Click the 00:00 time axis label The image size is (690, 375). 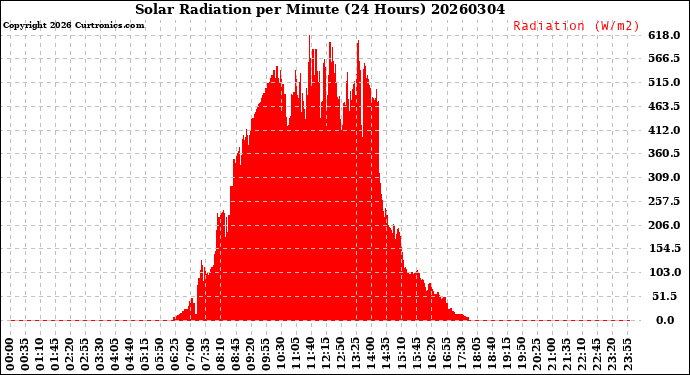coord(10,355)
